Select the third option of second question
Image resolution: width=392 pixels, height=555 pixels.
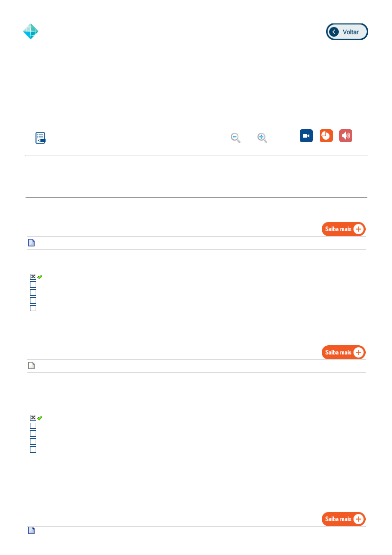[33, 433]
